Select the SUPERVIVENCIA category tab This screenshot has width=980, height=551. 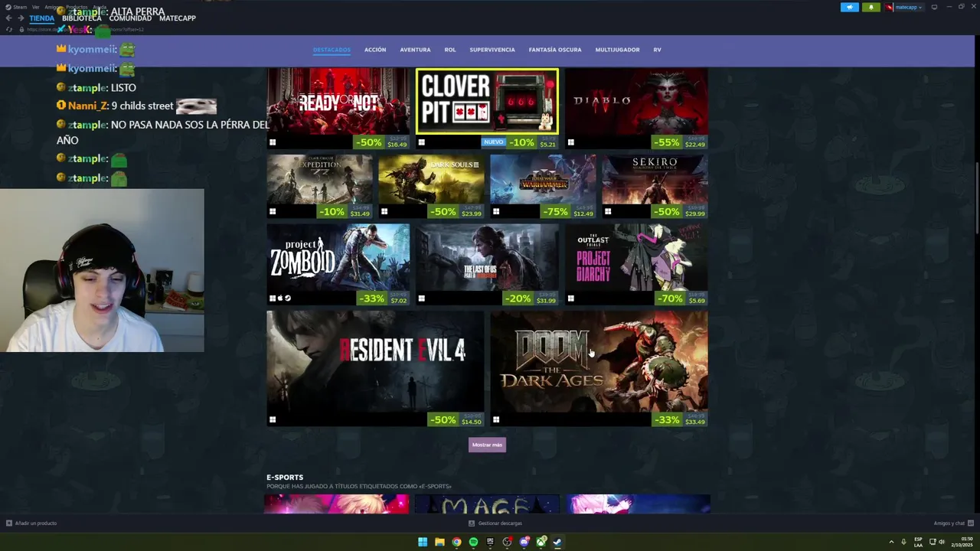pos(492,50)
